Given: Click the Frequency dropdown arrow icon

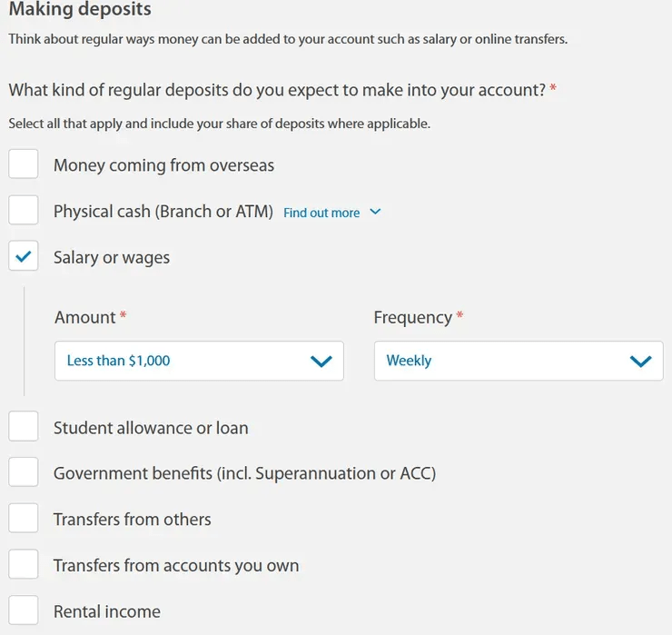Looking at the screenshot, I should [x=641, y=361].
